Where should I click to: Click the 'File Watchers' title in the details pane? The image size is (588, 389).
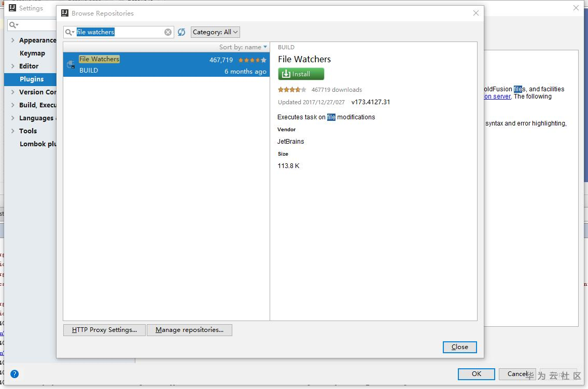point(304,59)
